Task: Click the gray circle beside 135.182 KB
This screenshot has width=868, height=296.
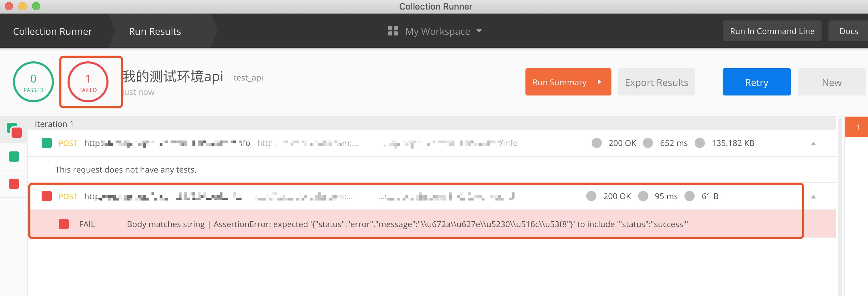Action: click(x=700, y=143)
